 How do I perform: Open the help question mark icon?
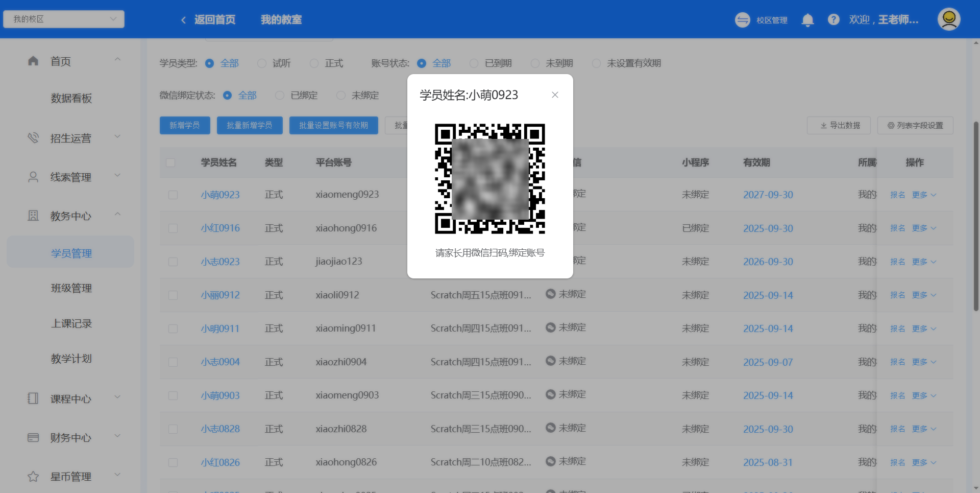834,19
